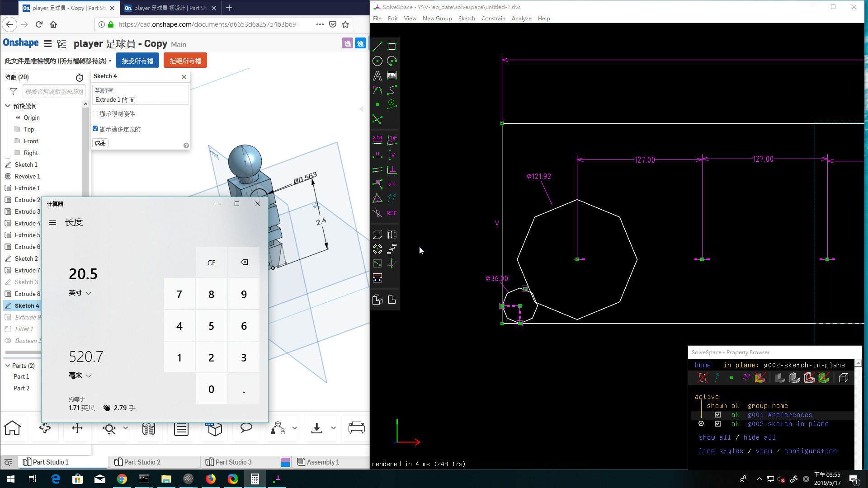Pick the text (A) sketch tool

click(377, 75)
